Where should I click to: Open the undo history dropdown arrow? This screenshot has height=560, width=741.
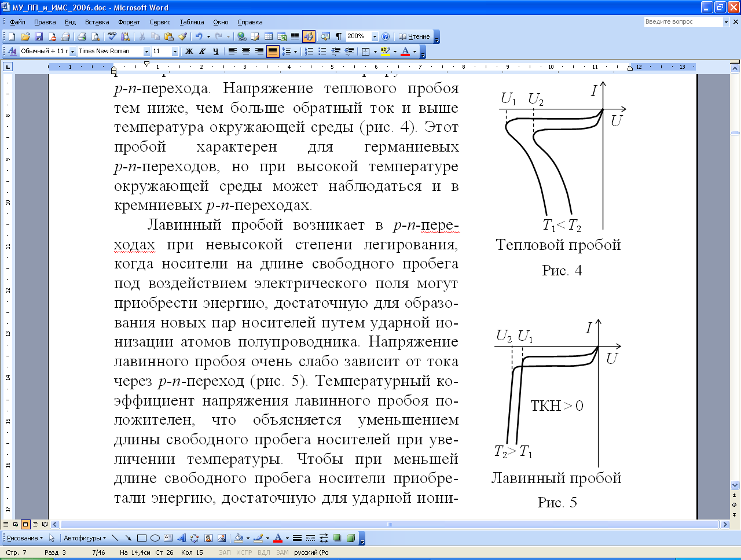[208, 36]
